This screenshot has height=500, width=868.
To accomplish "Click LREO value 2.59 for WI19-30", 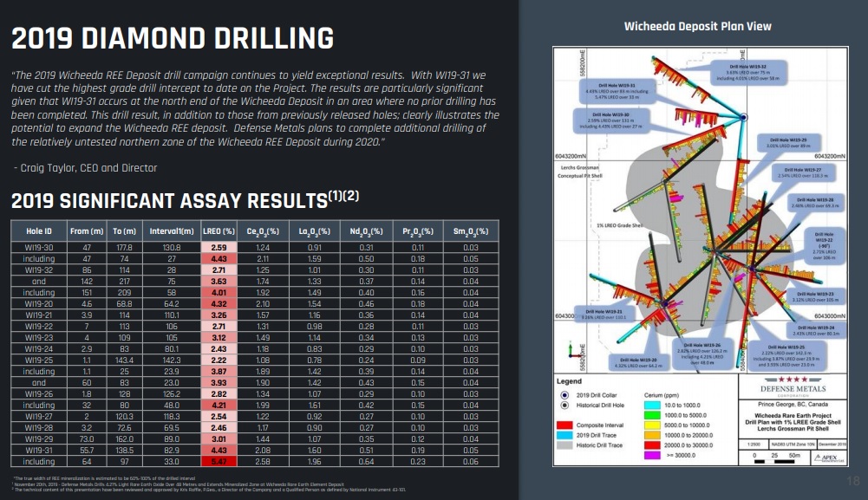I will [219, 247].
